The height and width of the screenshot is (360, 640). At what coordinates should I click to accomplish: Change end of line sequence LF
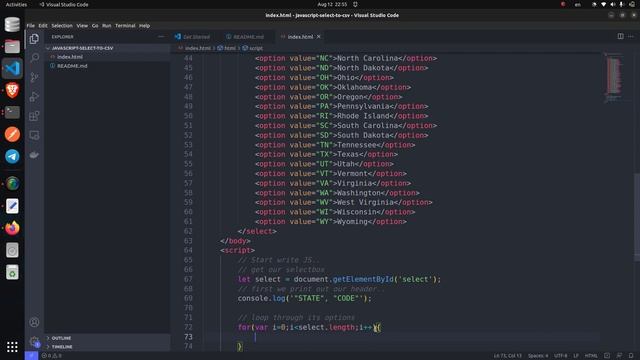point(576,356)
